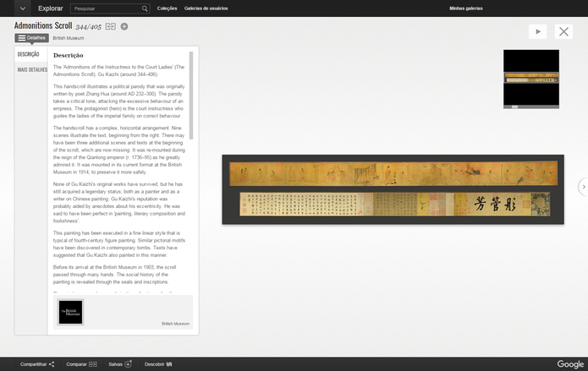Screen dimensions: 588x371
Task: Click the compare icon beside title
Action: tap(110, 26)
